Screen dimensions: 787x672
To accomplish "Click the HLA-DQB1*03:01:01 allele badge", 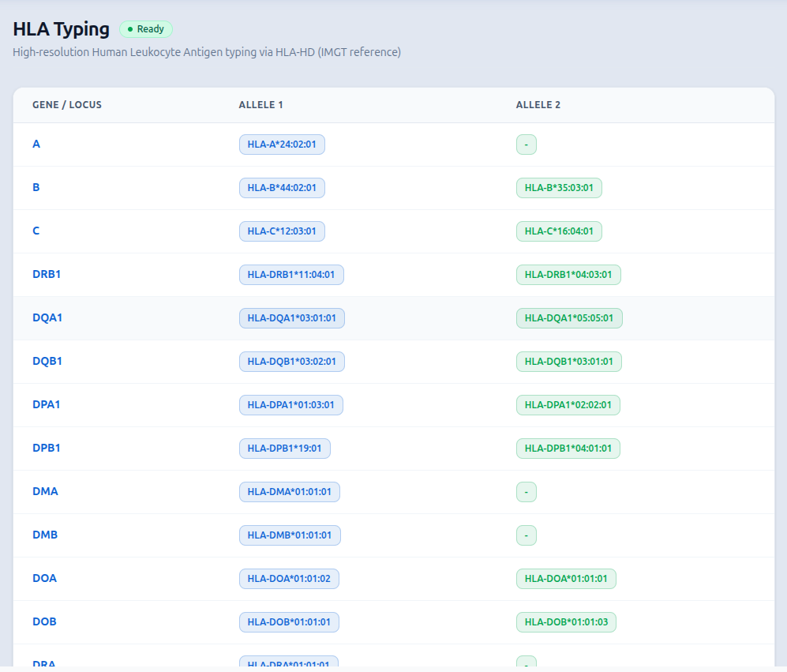I will point(569,362).
